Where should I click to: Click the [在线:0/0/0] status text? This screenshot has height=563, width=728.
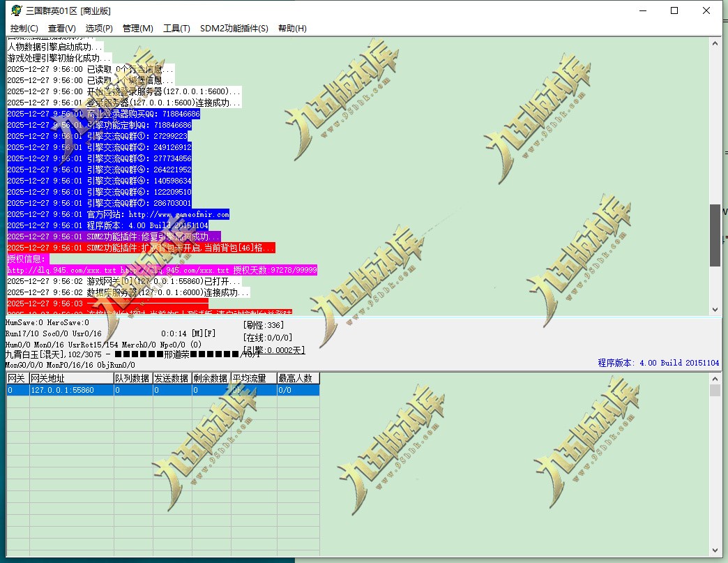coord(268,338)
